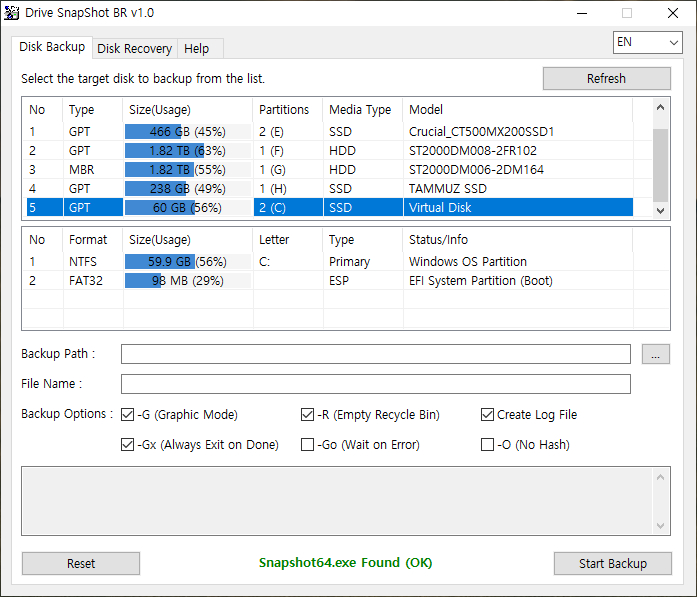Click the Backup Path input field

[x=376, y=354]
